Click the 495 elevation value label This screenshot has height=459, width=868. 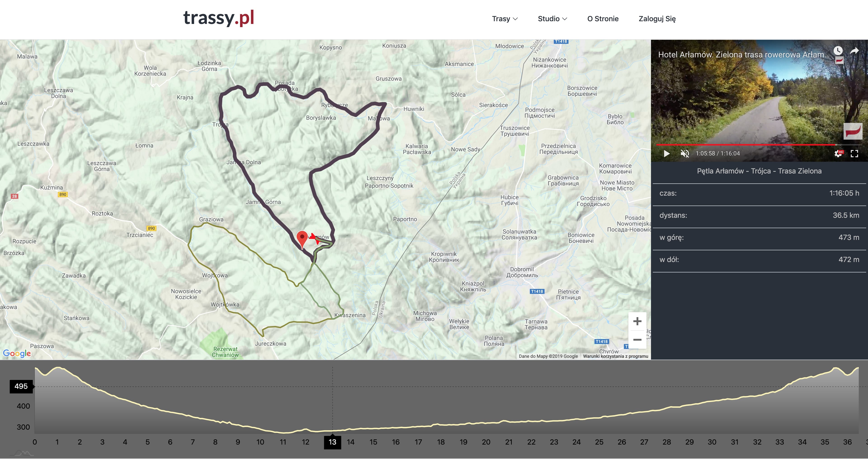pyautogui.click(x=21, y=386)
